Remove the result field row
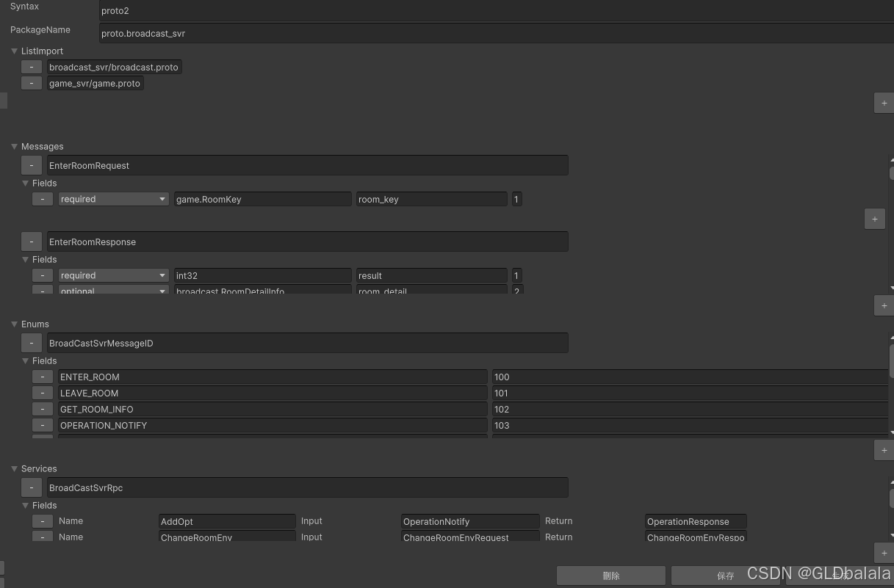 [x=43, y=275]
